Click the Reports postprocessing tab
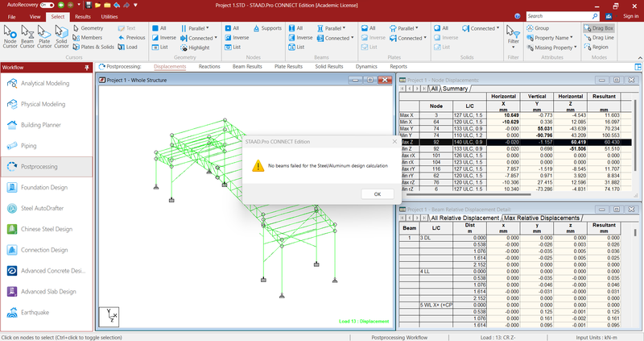 click(x=398, y=66)
